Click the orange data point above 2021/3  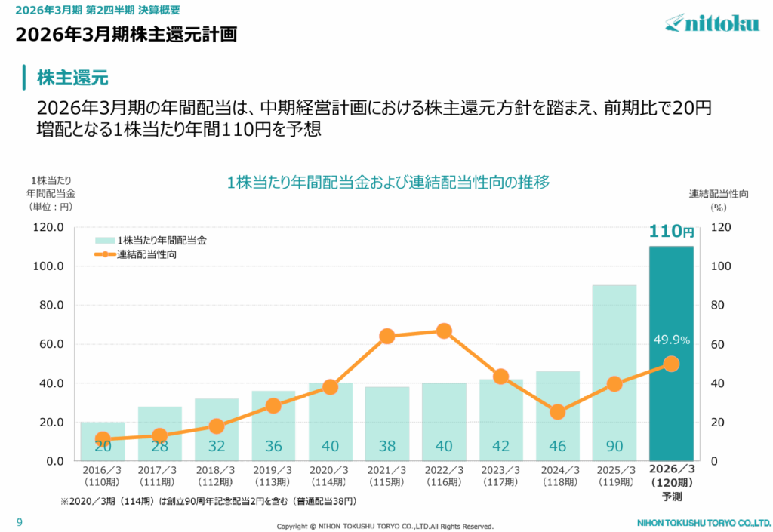pyautogui.click(x=387, y=337)
